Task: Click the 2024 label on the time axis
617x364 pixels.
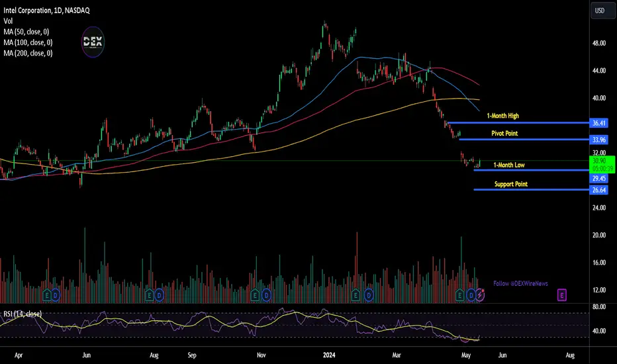Action: tap(329, 355)
